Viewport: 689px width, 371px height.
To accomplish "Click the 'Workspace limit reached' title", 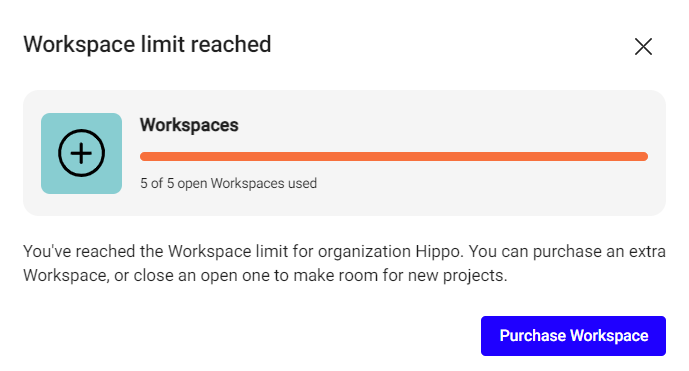I will point(147,44).
